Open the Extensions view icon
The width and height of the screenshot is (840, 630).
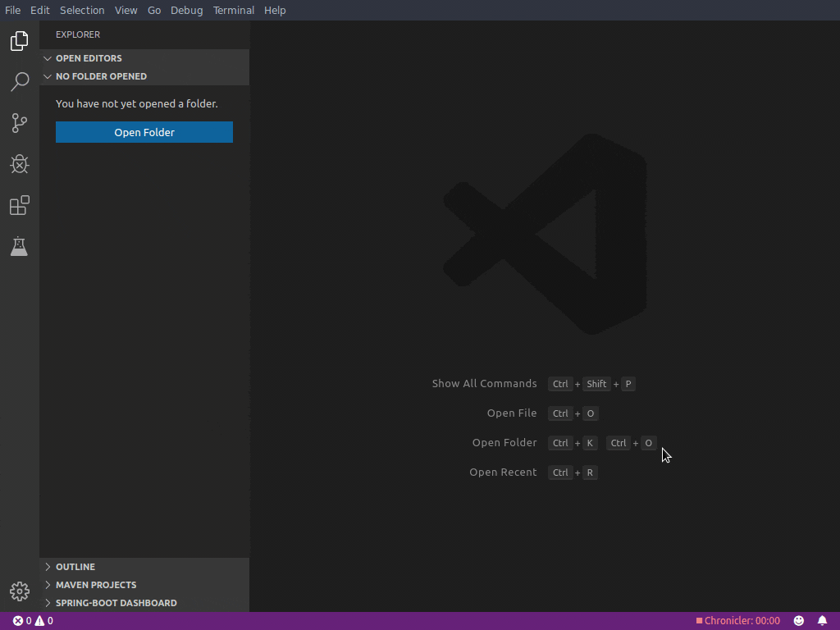point(20,205)
